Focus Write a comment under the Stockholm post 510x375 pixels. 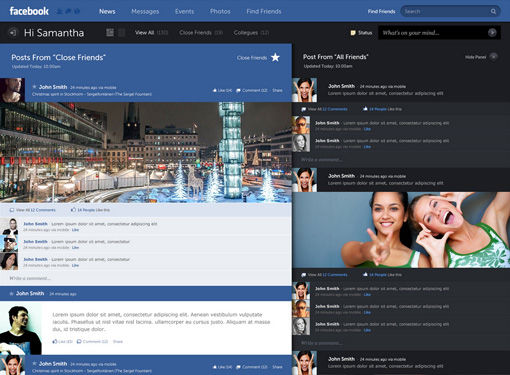(146, 278)
